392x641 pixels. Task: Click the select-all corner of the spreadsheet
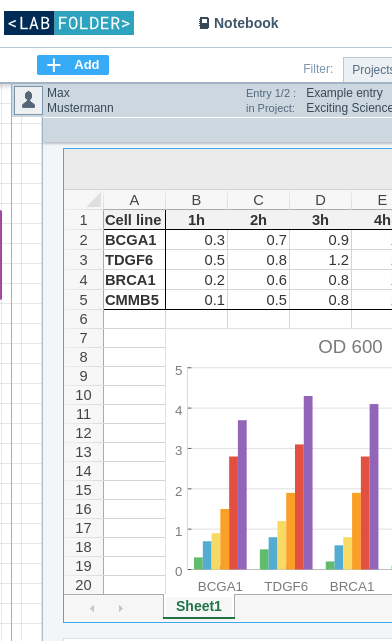[x=84, y=200]
